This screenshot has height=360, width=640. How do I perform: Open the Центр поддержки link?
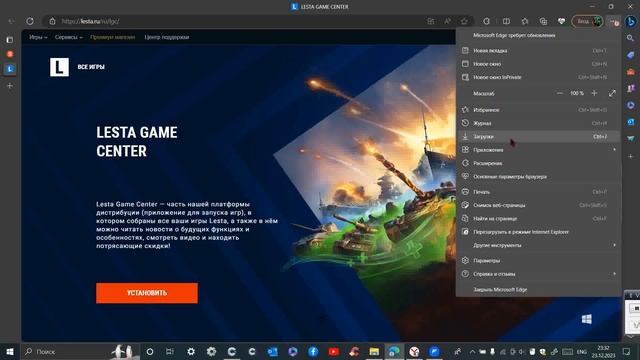[167, 37]
